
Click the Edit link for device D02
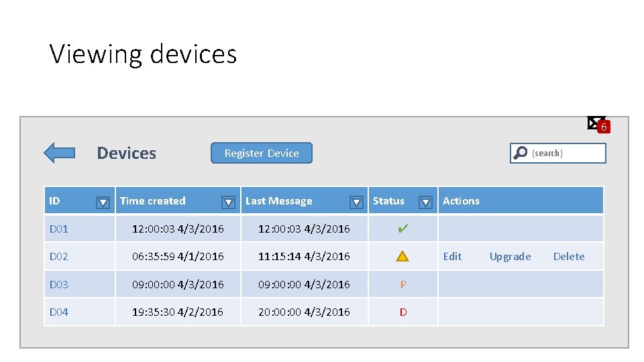pos(452,256)
